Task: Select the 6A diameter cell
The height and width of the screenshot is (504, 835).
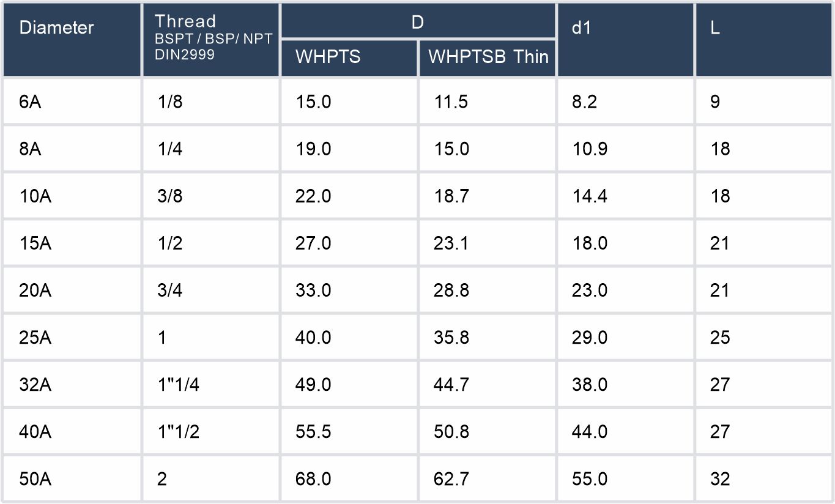Action: (31, 102)
